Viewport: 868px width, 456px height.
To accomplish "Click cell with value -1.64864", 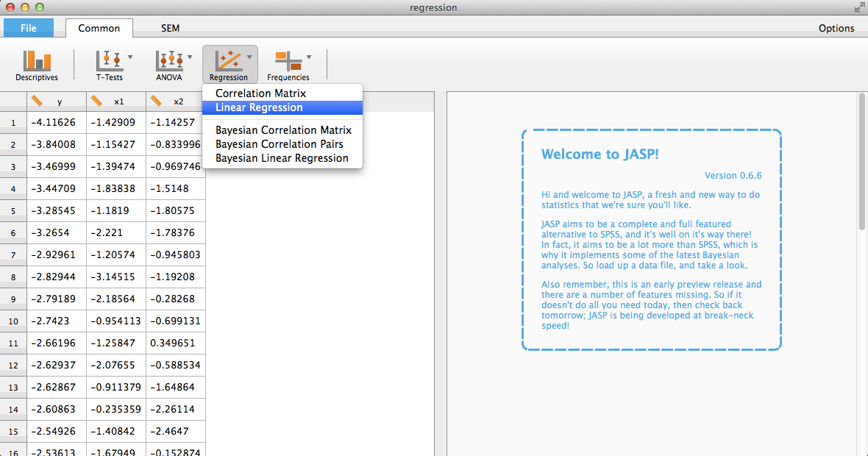I will pyautogui.click(x=176, y=388).
